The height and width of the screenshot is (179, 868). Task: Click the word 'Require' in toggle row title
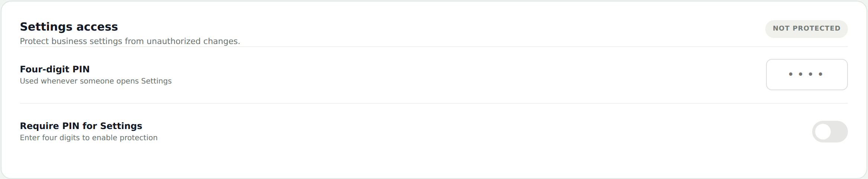pos(39,126)
